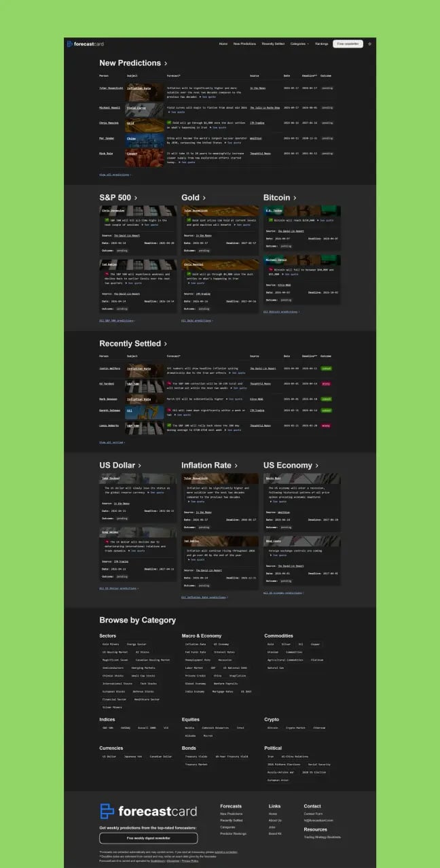
Task: Click the Free newsletter button in header
Action: tap(348, 44)
